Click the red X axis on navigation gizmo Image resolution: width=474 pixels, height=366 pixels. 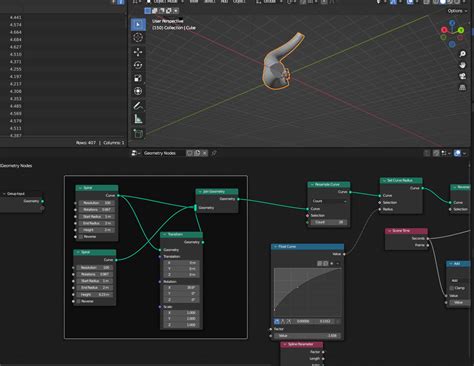444,30
